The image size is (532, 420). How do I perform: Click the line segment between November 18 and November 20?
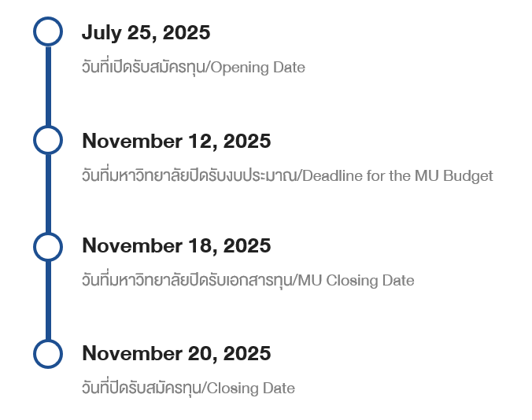tap(48, 300)
